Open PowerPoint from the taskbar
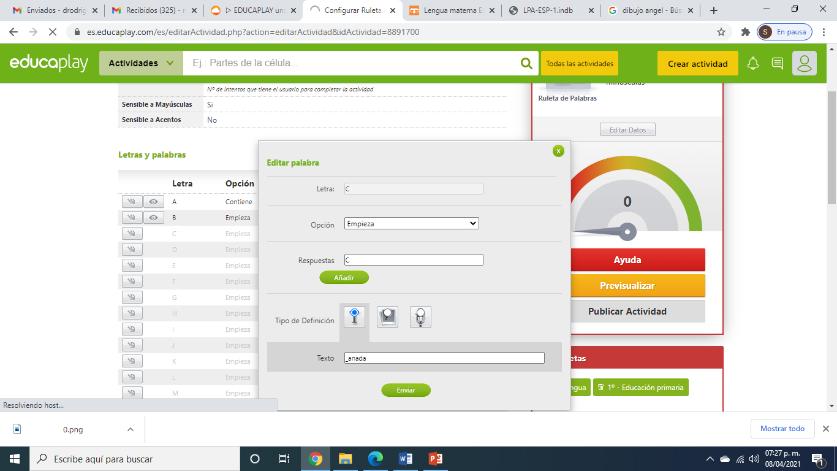837x471 pixels. pos(435,459)
